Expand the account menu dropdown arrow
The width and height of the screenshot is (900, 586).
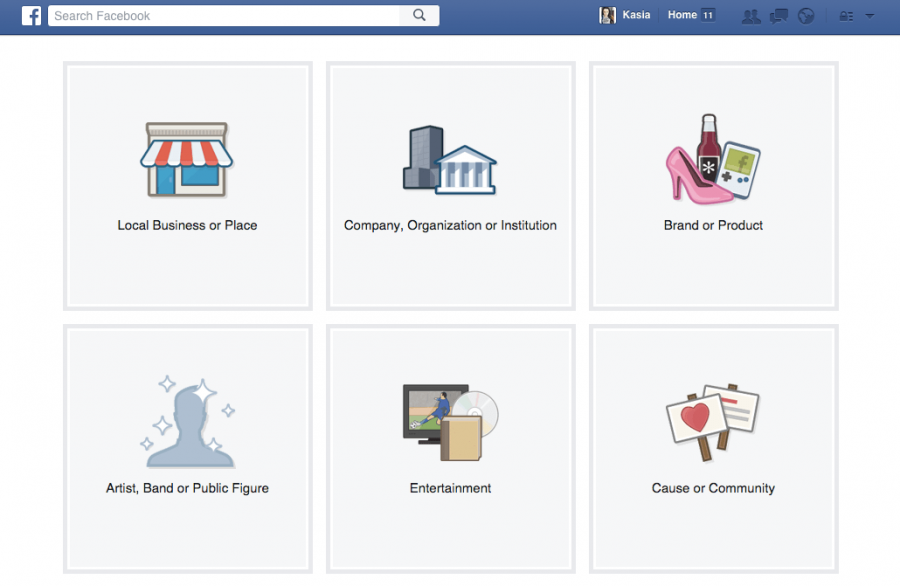[870, 16]
